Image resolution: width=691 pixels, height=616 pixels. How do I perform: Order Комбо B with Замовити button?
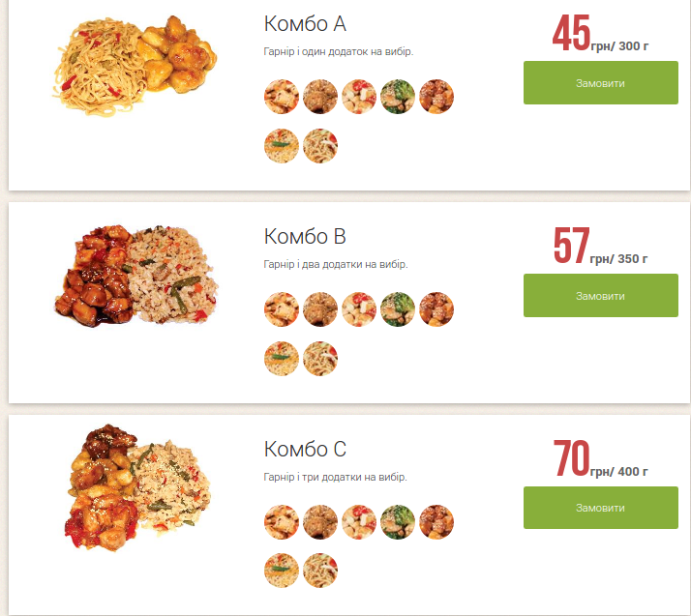601,296
